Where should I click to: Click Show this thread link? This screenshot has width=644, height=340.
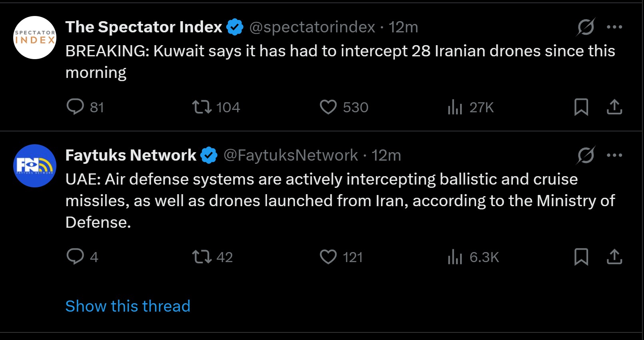point(128,306)
